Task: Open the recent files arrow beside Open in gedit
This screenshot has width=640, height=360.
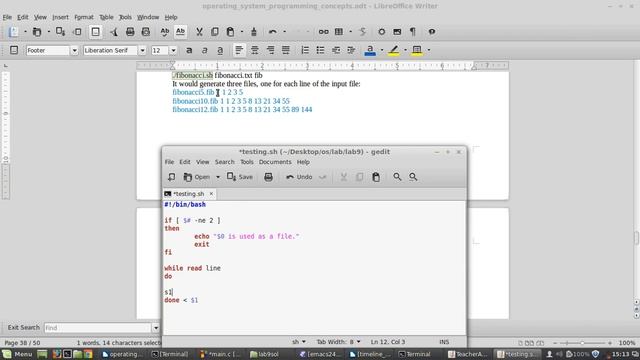Action: point(218,177)
